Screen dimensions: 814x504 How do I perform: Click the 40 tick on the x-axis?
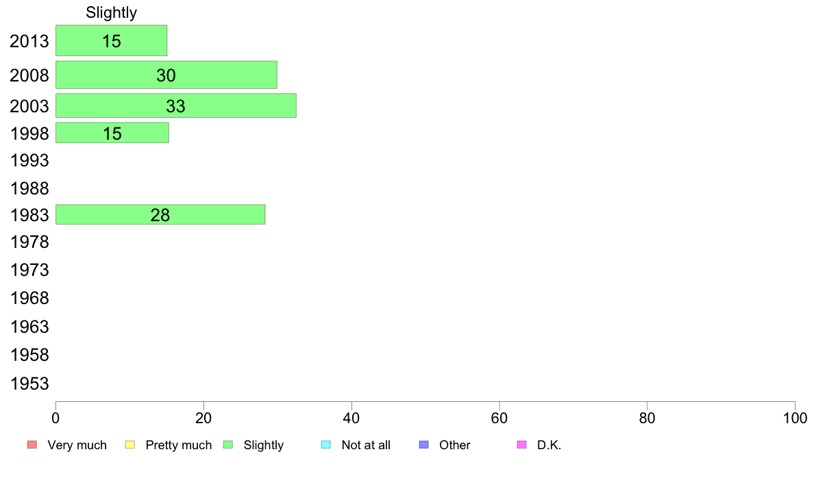click(x=351, y=418)
